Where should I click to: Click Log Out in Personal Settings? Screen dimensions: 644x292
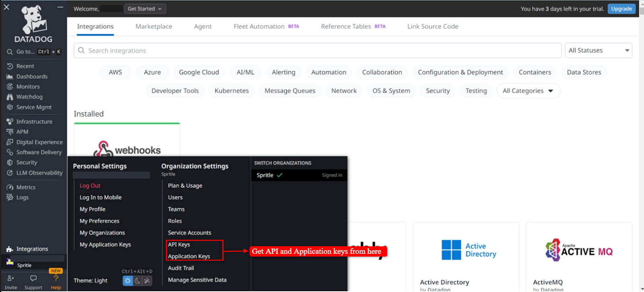click(90, 186)
